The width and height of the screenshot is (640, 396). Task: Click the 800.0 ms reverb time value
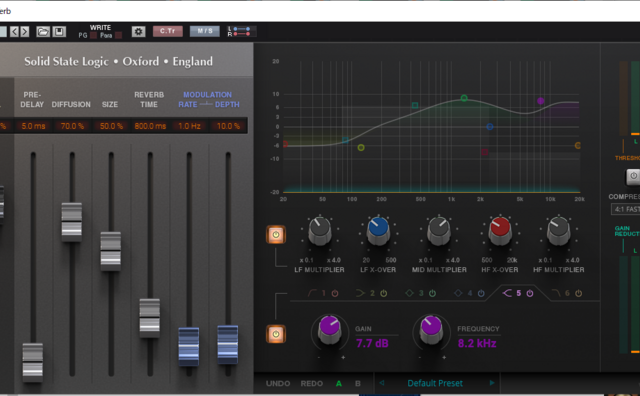tap(150, 126)
